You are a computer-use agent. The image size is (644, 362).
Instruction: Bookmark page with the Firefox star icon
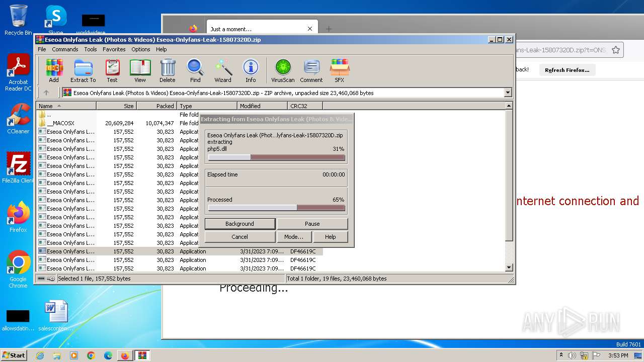[x=616, y=50]
